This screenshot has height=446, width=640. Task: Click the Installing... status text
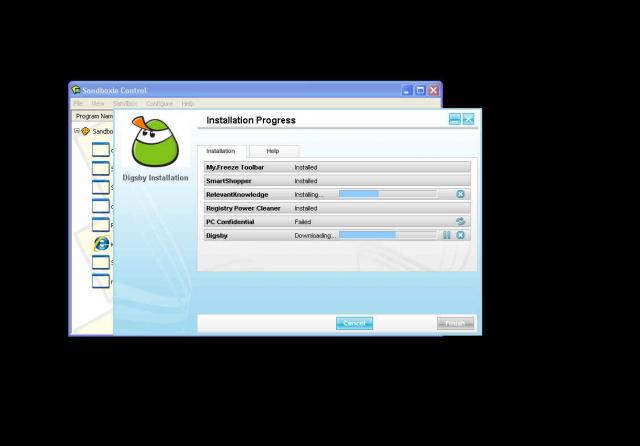coord(309,195)
